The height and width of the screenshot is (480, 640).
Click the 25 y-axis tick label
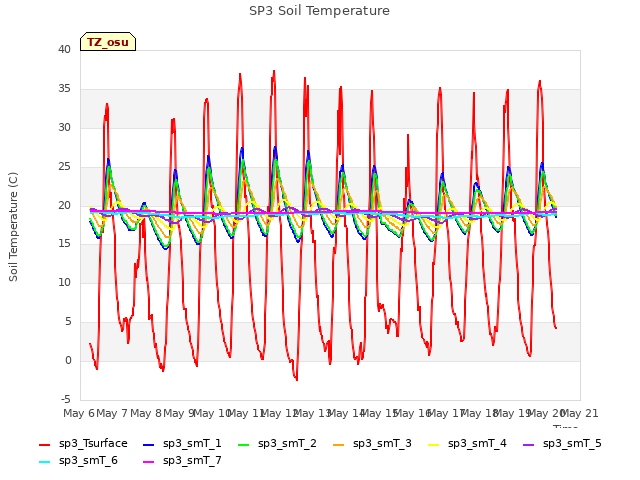64,167
